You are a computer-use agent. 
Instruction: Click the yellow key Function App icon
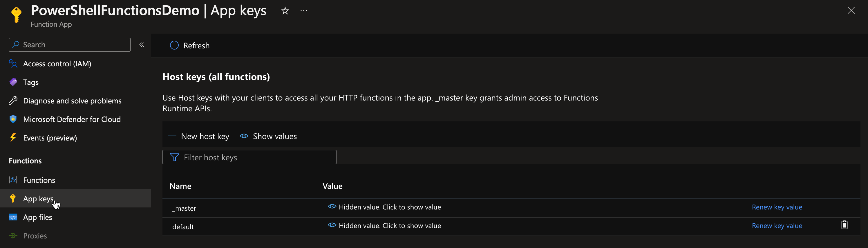(x=16, y=15)
